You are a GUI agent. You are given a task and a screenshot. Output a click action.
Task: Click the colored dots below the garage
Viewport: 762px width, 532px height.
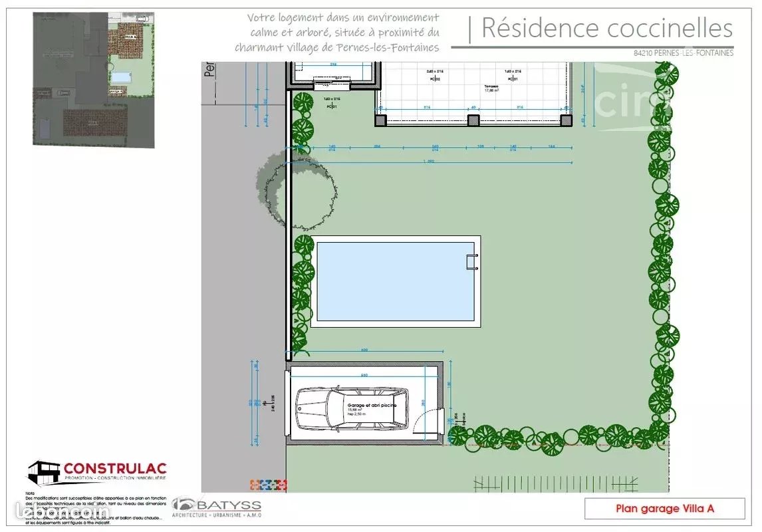pyautogui.click(x=268, y=485)
